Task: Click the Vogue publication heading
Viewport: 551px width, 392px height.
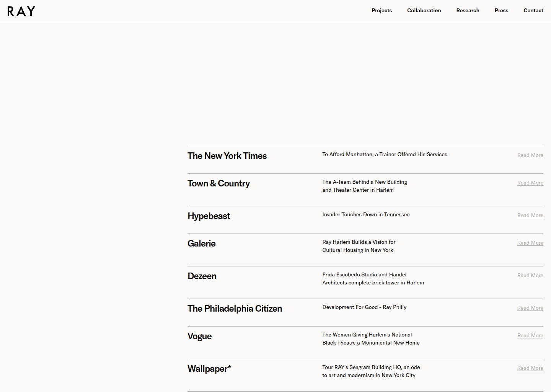Action: click(199, 336)
